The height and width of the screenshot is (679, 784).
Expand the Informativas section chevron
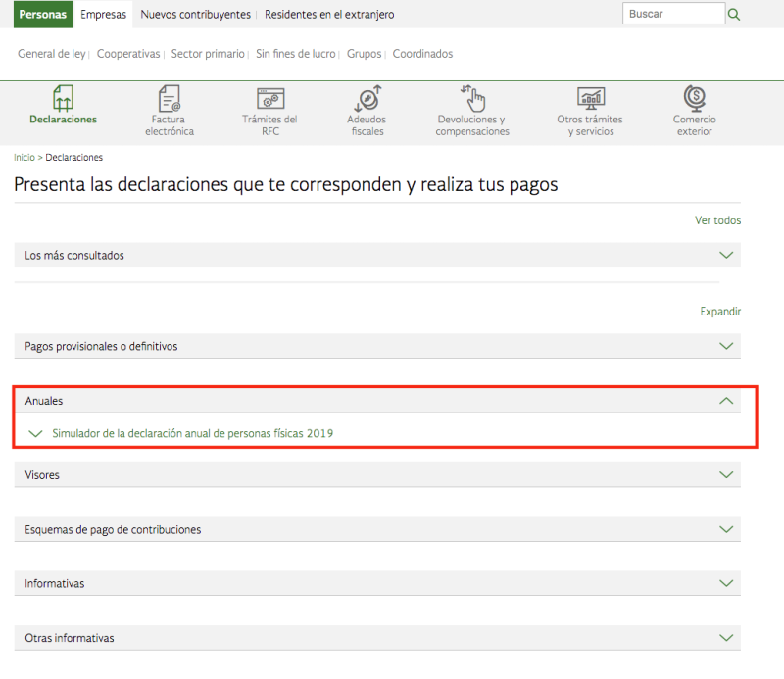pyautogui.click(x=726, y=583)
